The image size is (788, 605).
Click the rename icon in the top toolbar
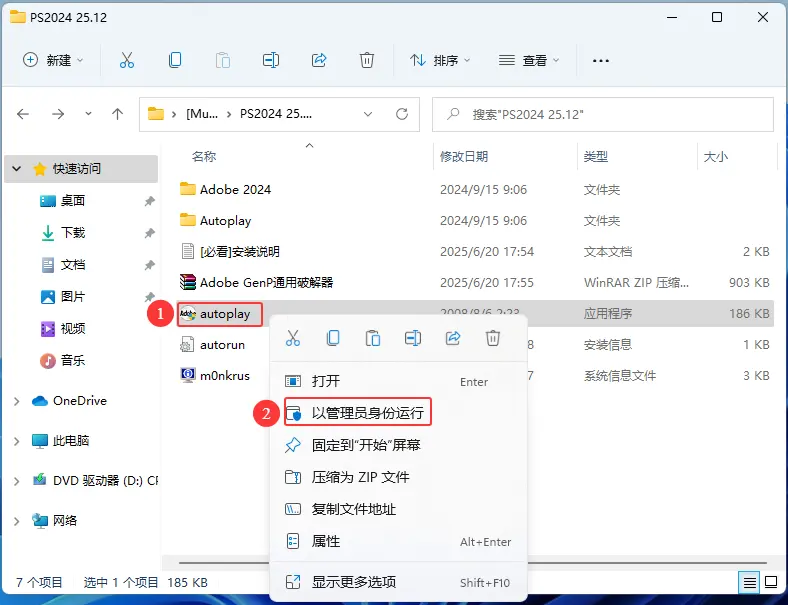271,60
